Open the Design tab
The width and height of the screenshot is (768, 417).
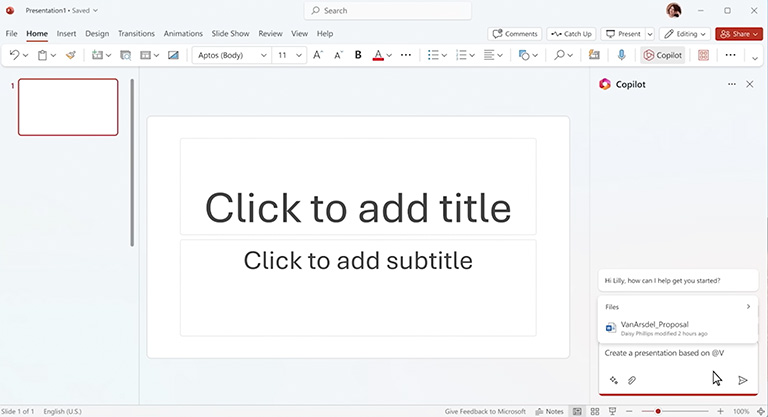point(97,34)
